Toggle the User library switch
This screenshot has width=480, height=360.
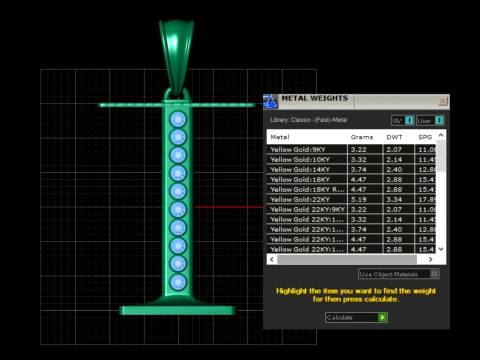click(x=430, y=120)
